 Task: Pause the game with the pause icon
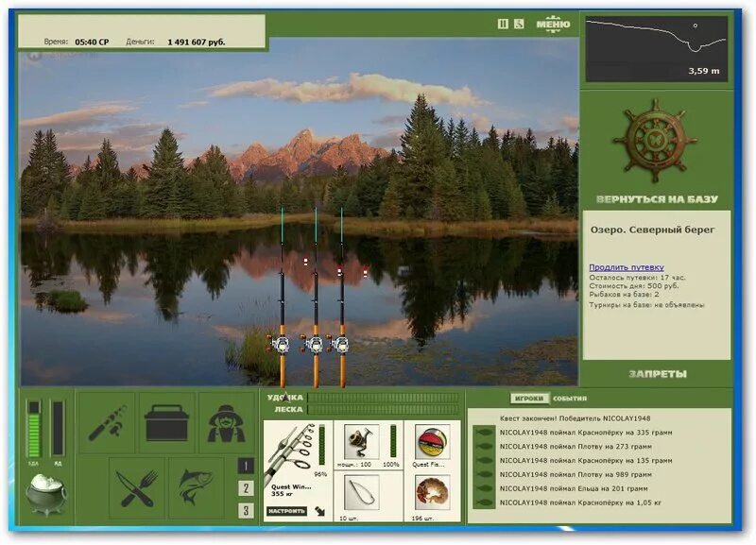point(503,24)
